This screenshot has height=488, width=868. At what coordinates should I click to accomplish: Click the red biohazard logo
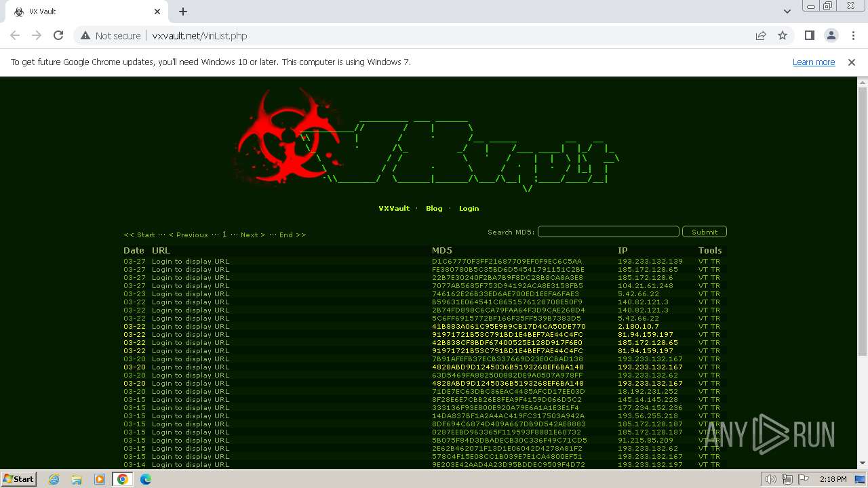[x=288, y=138]
